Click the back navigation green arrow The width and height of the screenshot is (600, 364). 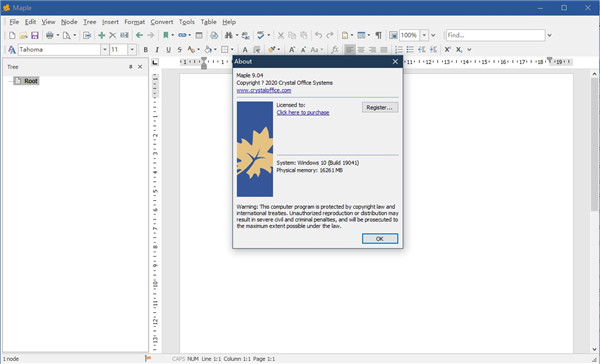tap(139, 35)
